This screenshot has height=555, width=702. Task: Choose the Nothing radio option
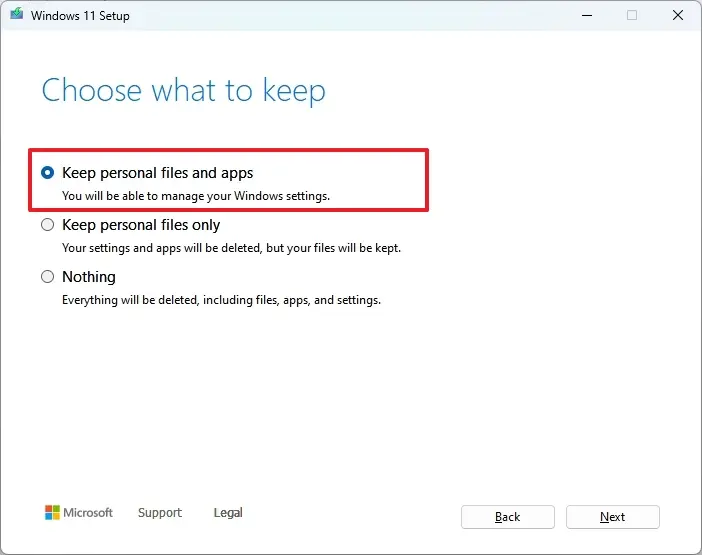tap(47, 277)
